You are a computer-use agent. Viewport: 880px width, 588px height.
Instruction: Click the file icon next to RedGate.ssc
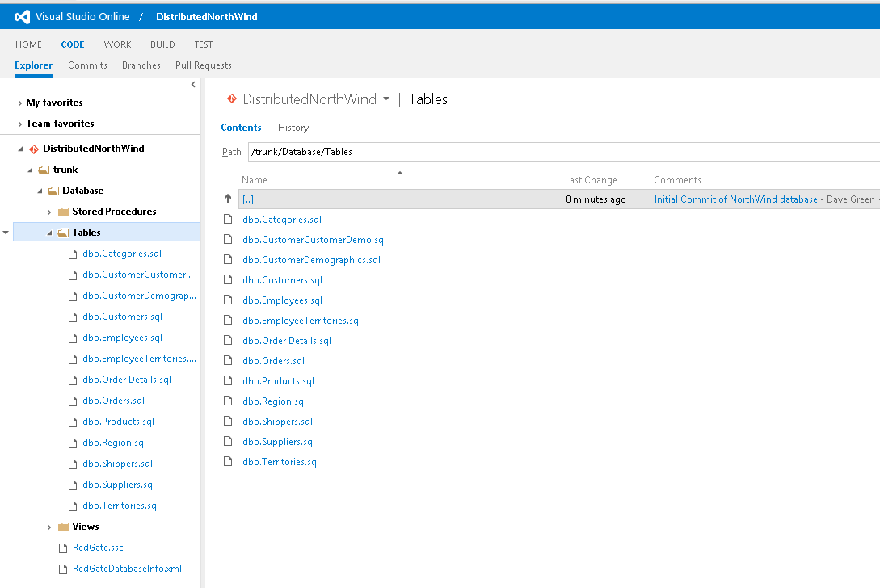click(x=63, y=548)
